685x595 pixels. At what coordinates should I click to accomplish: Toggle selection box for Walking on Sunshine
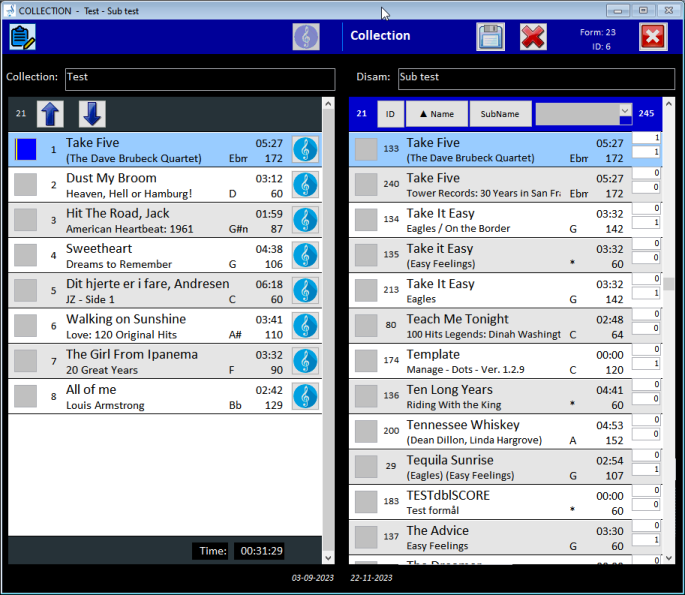point(25,326)
